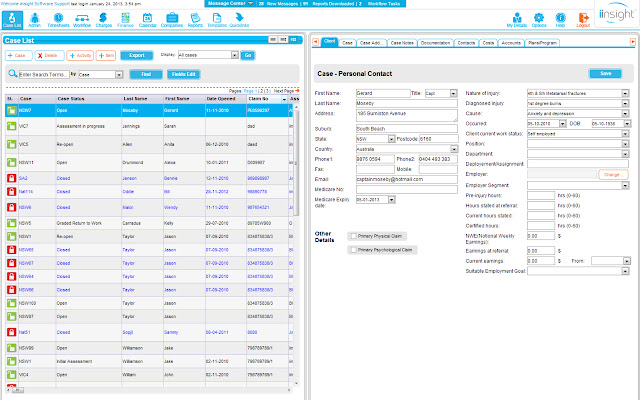Viewport: 640px width, 400px height.
Task: Switch to the Case Notes tab
Action: click(x=402, y=43)
